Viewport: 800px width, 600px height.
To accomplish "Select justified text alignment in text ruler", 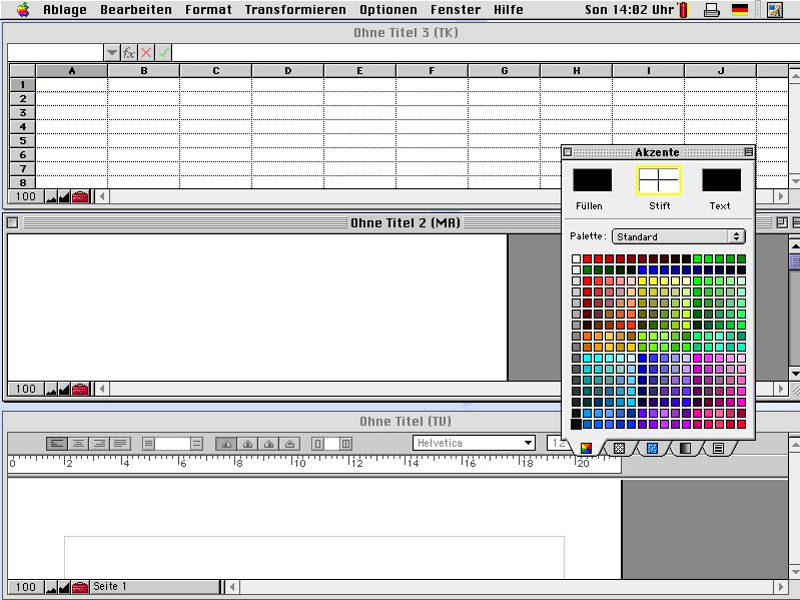I will [120, 443].
